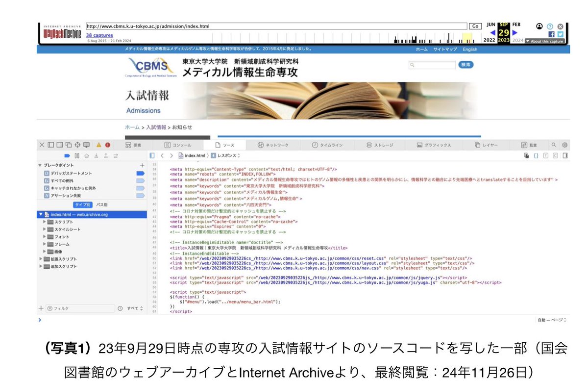Toggle the navigation sidebar icon beside back arrow
This screenshot has height=382, width=588.
(x=152, y=155)
